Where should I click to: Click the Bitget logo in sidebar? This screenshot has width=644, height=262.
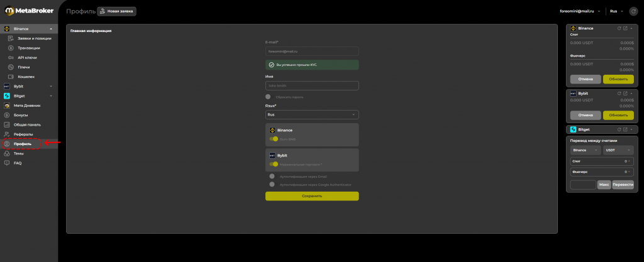(6, 96)
